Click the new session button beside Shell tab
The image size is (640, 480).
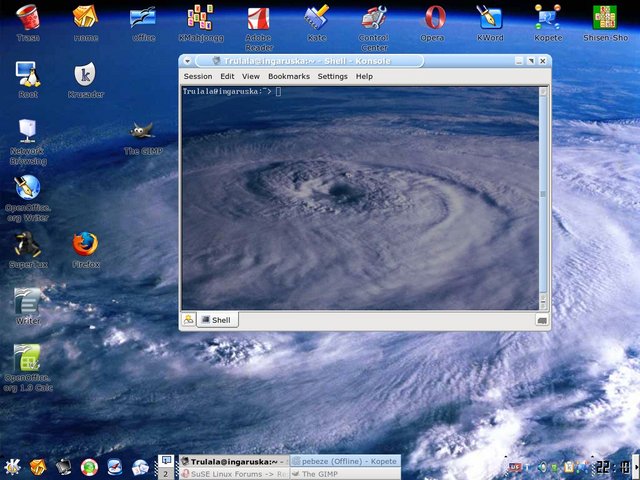(x=189, y=320)
